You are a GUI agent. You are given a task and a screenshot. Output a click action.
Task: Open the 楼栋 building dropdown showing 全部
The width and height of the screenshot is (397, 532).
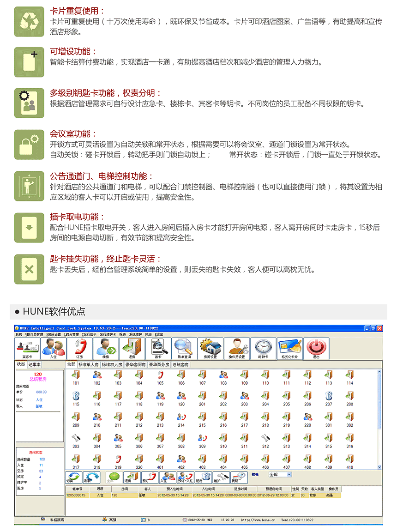tap(280, 475)
